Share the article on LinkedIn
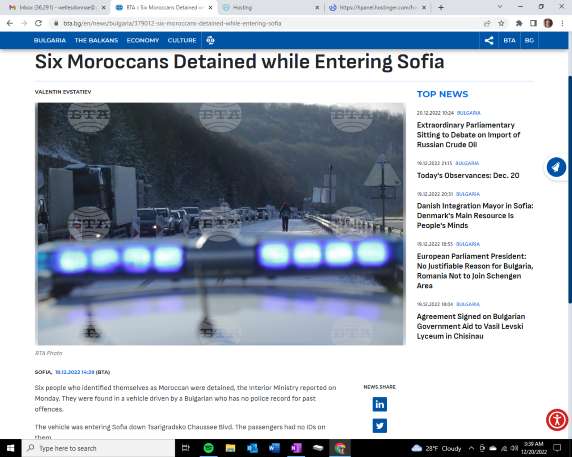Image resolution: width=572 pixels, height=457 pixels. pos(379,404)
